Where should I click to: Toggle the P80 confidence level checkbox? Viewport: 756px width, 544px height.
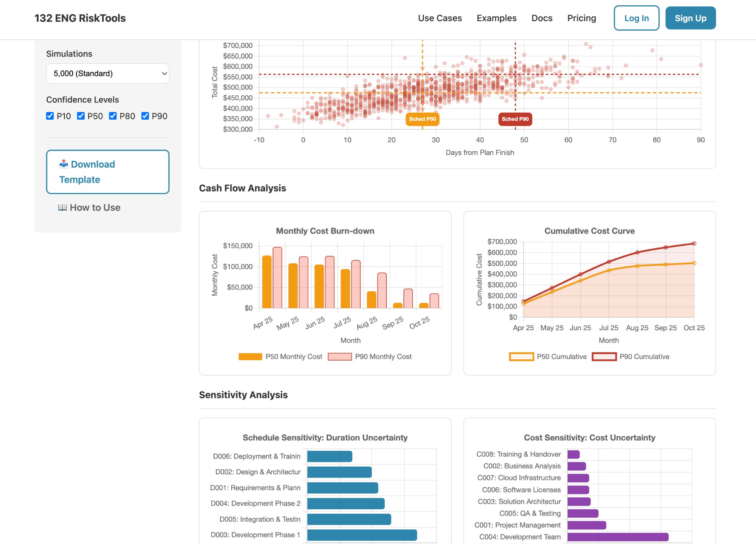point(113,116)
